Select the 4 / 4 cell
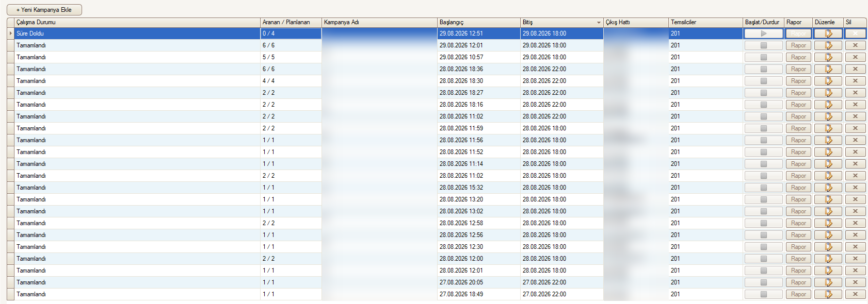868x304 pixels. (x=291, y=81)
